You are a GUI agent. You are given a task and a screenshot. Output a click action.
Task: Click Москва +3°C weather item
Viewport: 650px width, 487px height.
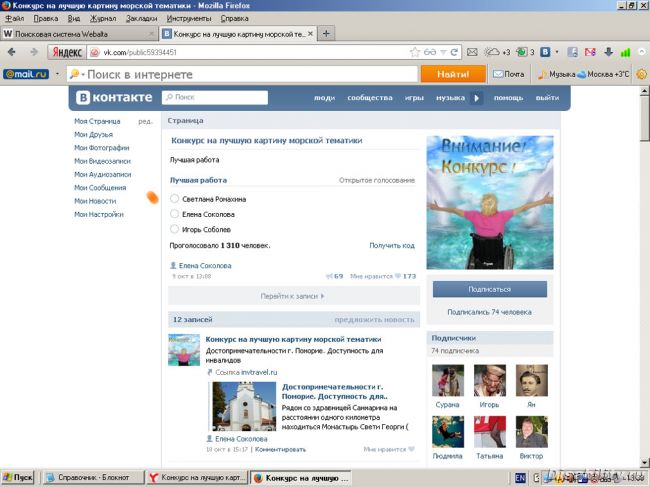pyautogui.click(x=603, y=74)
